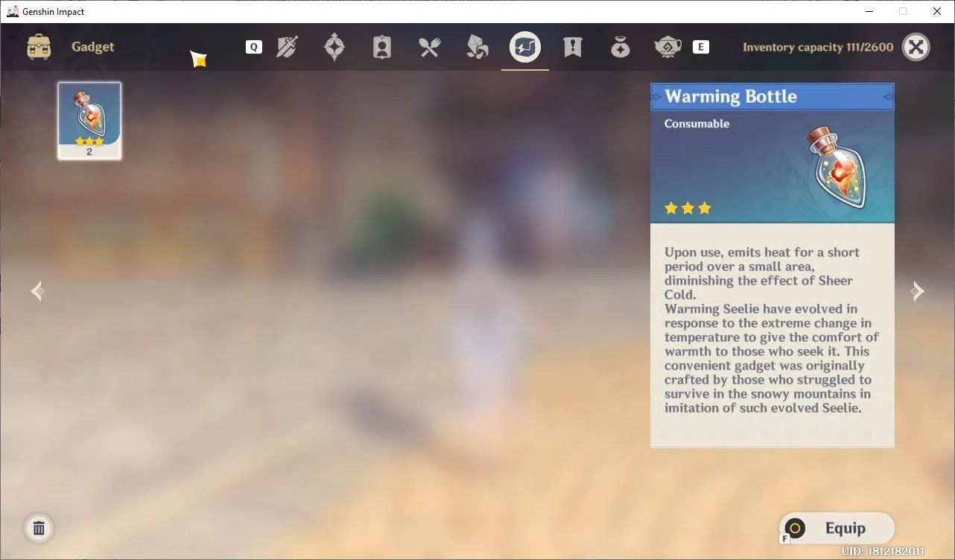Click the backpack inventory icon
The width and height of the screenshot is (955, 560).
pos(39,47)
